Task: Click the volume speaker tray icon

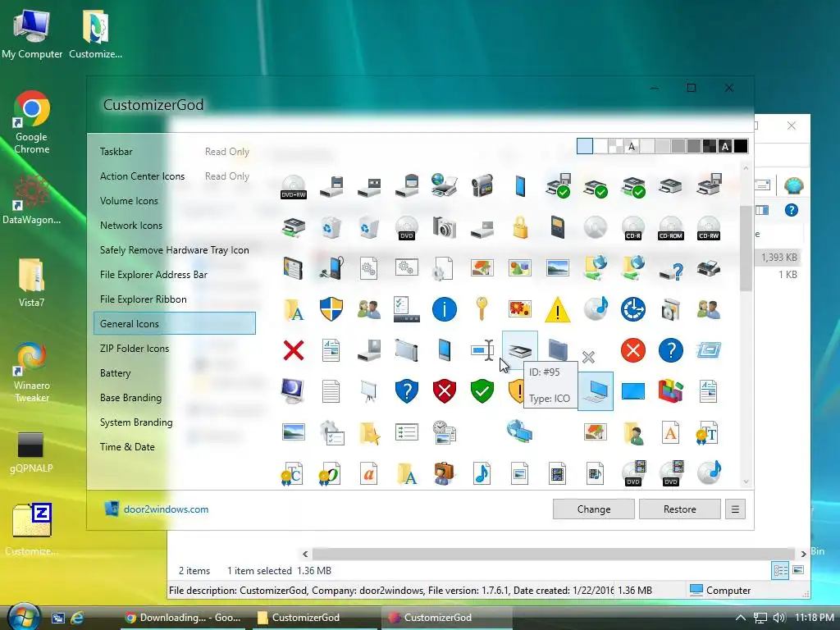Action: pyautogui.click(x=779, y=618)
